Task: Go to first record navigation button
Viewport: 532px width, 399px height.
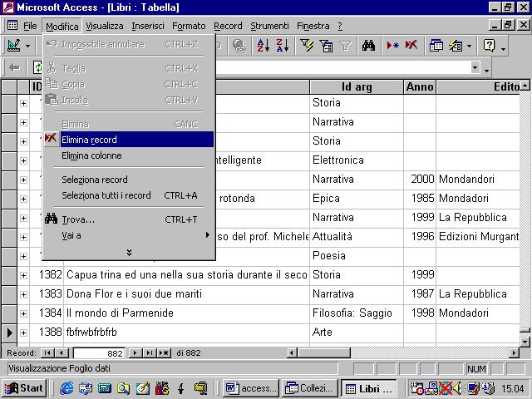Action: click(x=47, y=352)
